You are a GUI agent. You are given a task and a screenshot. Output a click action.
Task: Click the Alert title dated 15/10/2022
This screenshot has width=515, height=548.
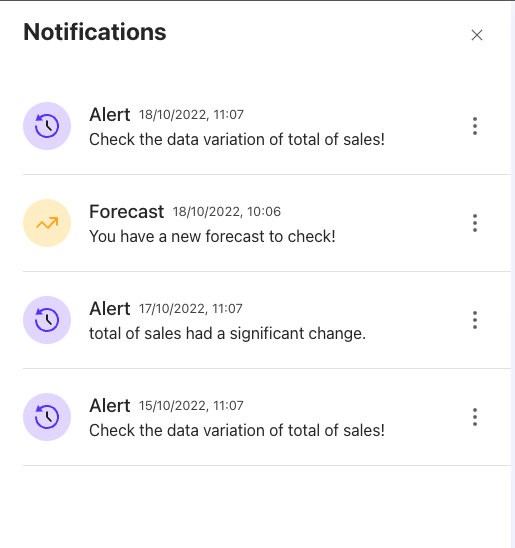110,406
